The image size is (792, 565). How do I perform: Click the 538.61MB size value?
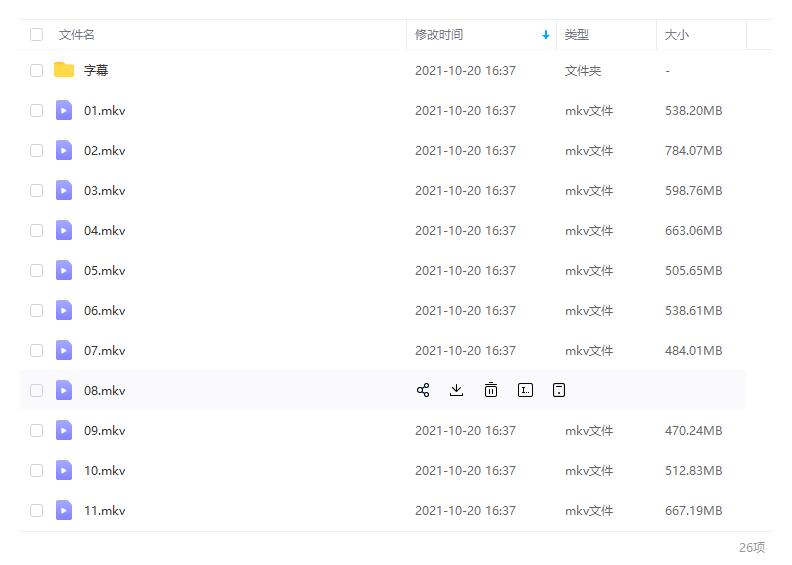[694, 310]
